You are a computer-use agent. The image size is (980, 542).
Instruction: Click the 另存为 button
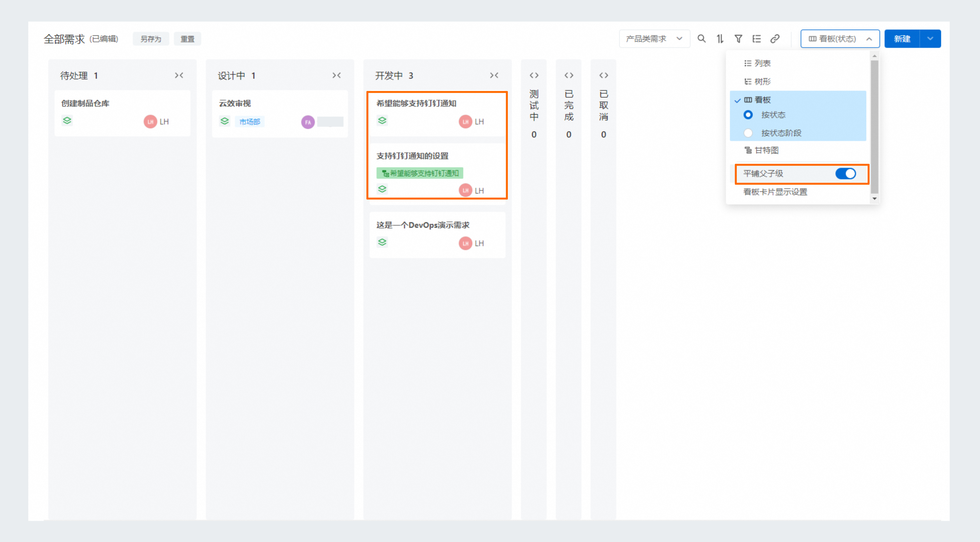click(151, 39)
